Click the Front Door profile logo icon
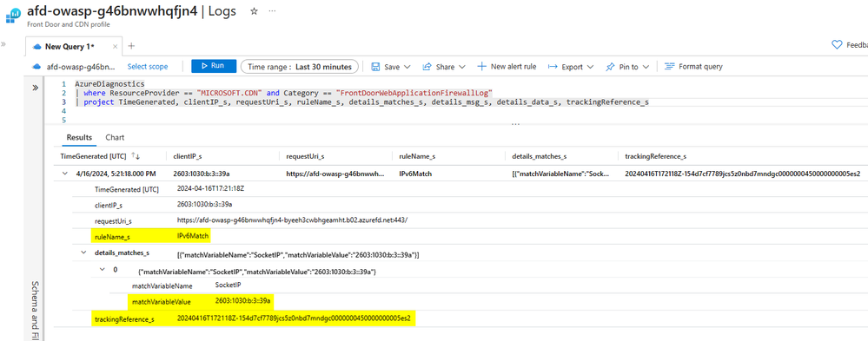The height and width of the screenshot is (341, 868). pos(13,16)
